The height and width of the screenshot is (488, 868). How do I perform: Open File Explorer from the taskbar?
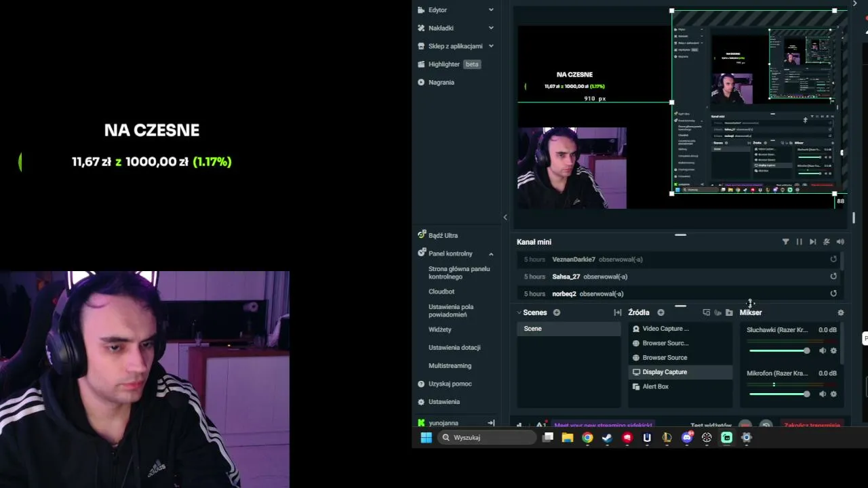click(x=568, y=438)
